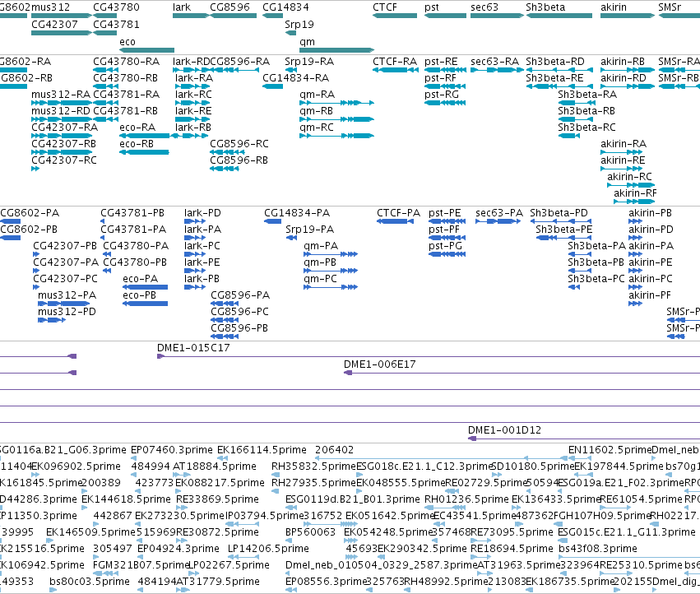This screenshot has height=594, width=700.
Task: Click protein akirin-PF
Action: (x=650, y=295)
